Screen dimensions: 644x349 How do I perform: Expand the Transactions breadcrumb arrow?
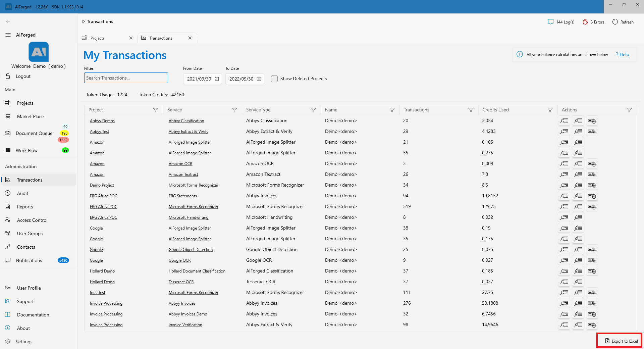pyautogui.click(x=84, y=21)
